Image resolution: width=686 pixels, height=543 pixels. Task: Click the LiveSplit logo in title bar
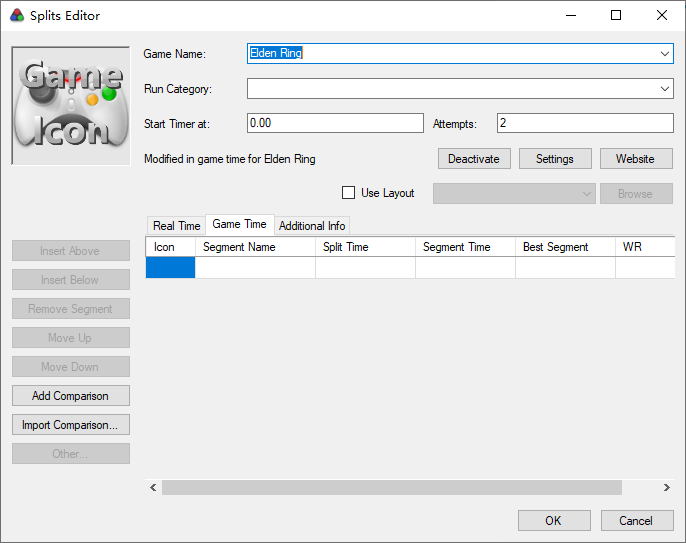17,16
